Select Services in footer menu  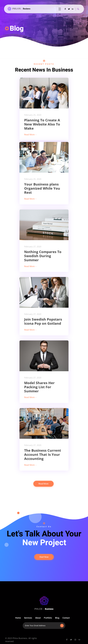28,618
